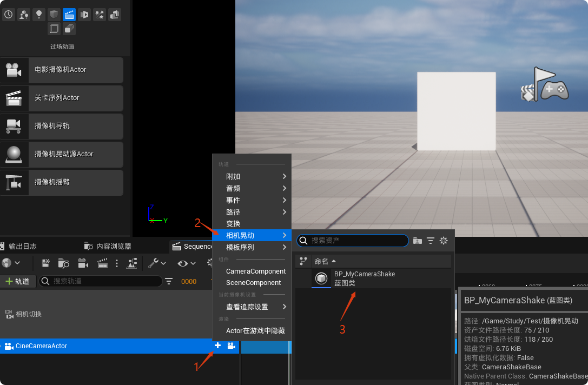Click the Actor在游戏中隐藏 option
The width and height of the screenshot is (588, 385).
255,330
